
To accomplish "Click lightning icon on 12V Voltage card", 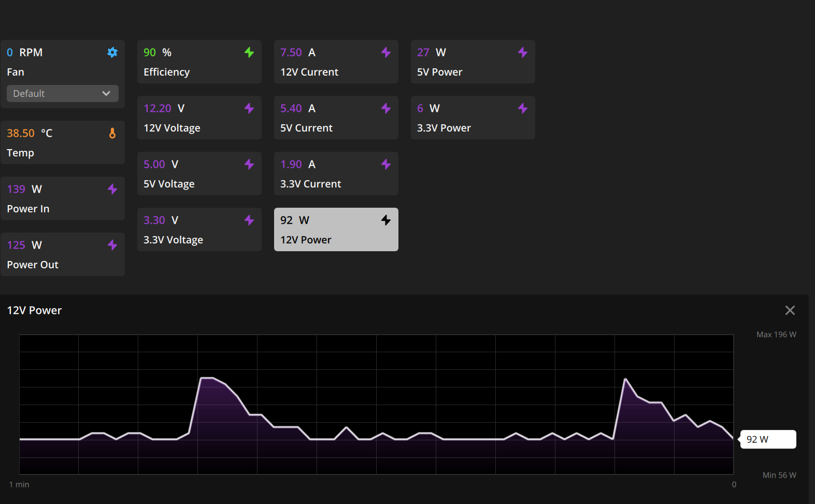I will [249, 108].
